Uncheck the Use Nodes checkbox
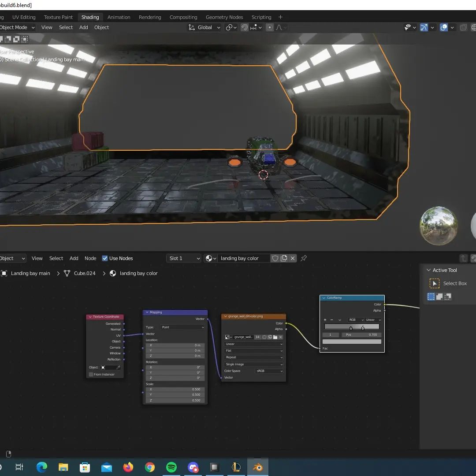 (x=105, y=258)
